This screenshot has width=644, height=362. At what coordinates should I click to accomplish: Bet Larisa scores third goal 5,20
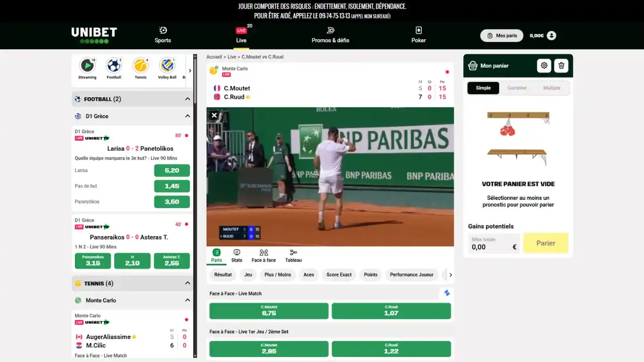click(172, 170)
